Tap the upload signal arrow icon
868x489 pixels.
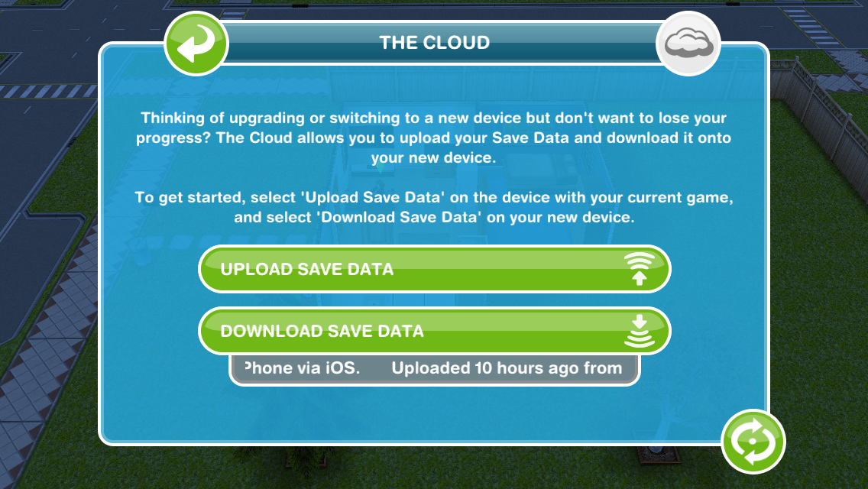coord(640,269)
